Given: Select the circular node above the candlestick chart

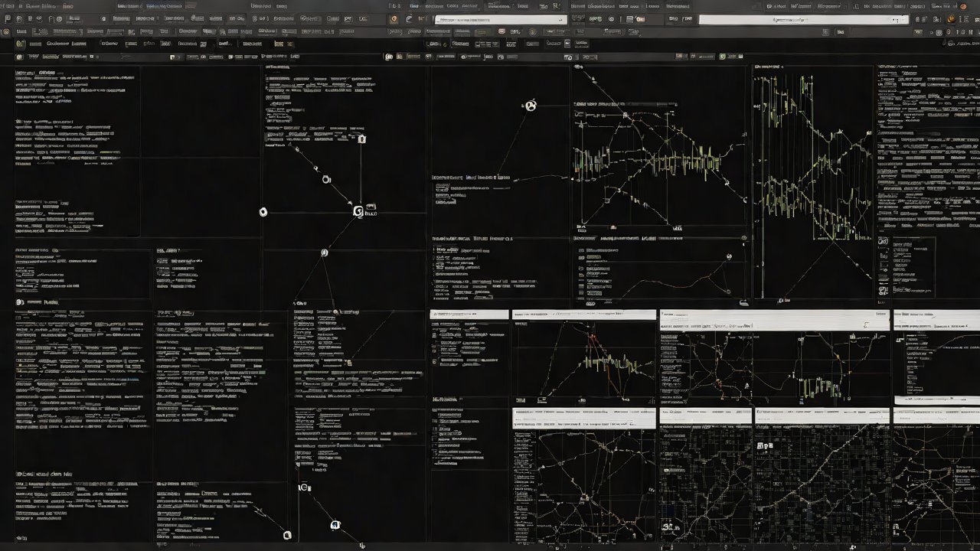Looking at the screenshot, I should [529, 106].
